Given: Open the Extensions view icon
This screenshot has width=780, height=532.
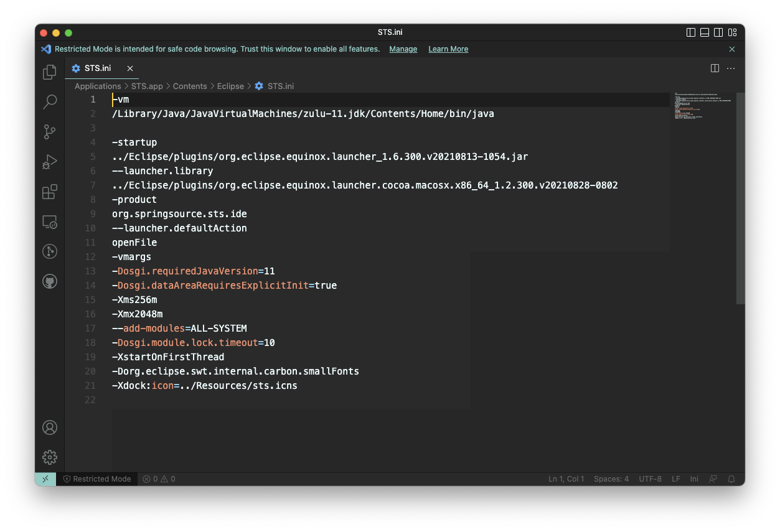Looking at the screenshot, I should tap(50, 192).
